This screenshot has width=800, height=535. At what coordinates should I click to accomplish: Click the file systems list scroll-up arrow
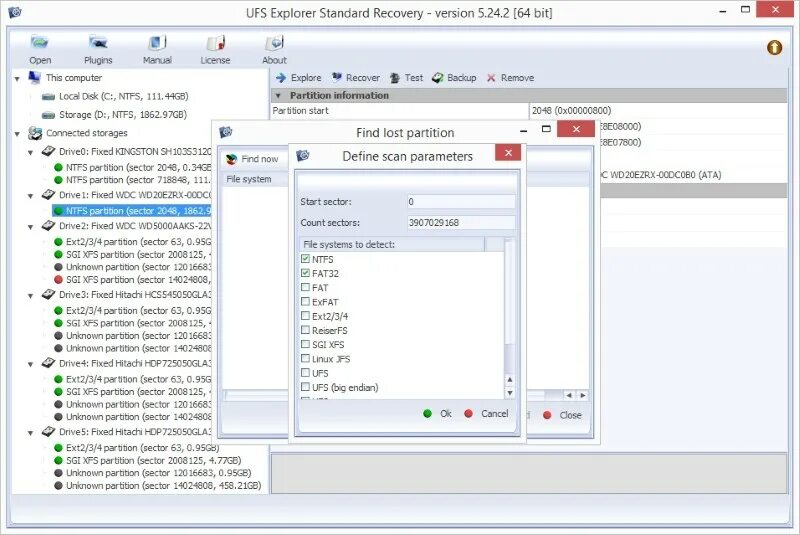point(509,379)
